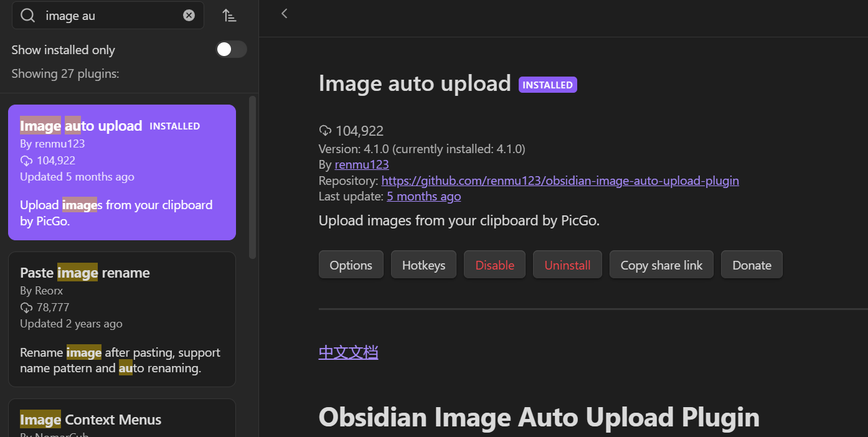This screenshot has width=868, height=437.
Task: Click into the plugin search field
Action: click(112, 16)
